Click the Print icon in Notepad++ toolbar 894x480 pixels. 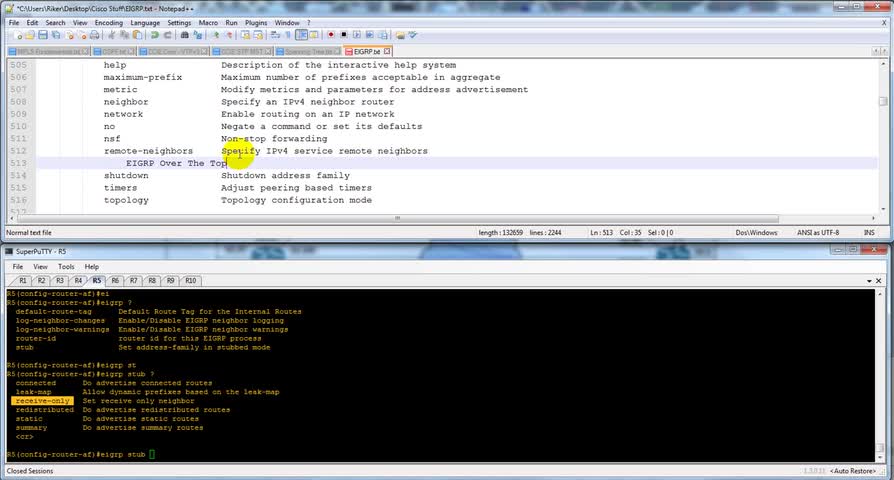pos(95,35)
